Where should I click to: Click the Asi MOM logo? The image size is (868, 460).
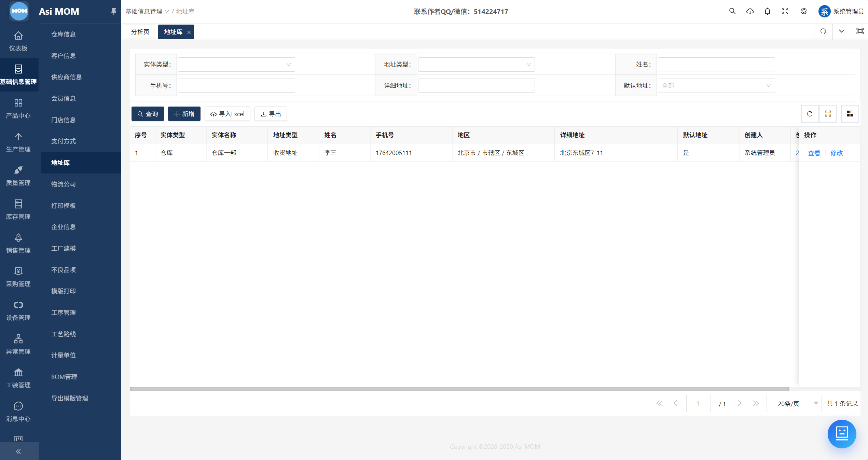coord(19,11)
